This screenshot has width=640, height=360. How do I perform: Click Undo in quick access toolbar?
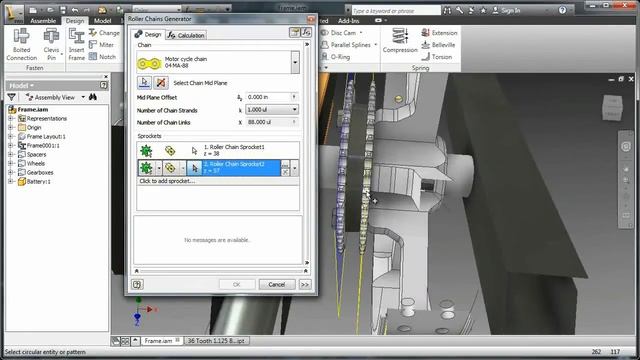click(x=75, y=10)
